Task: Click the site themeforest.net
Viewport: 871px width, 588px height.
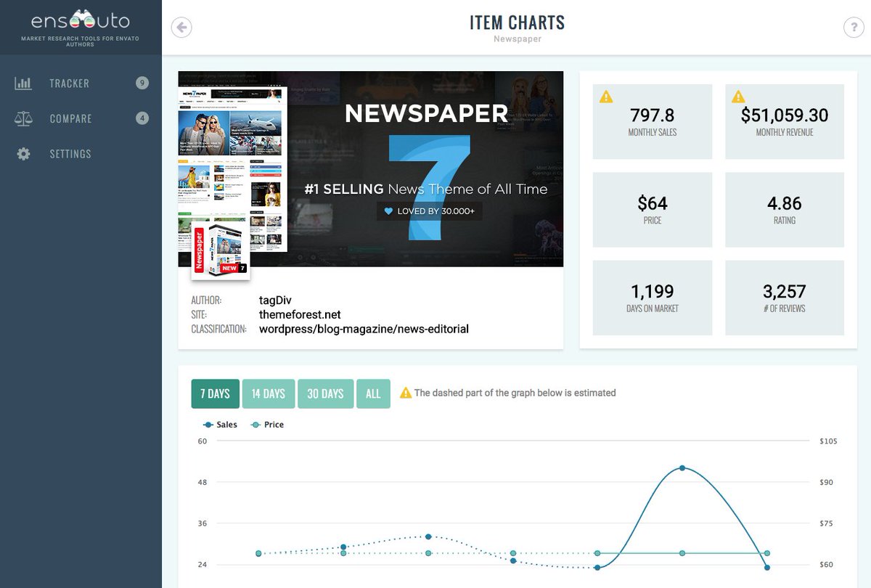Action: [300, 314]
